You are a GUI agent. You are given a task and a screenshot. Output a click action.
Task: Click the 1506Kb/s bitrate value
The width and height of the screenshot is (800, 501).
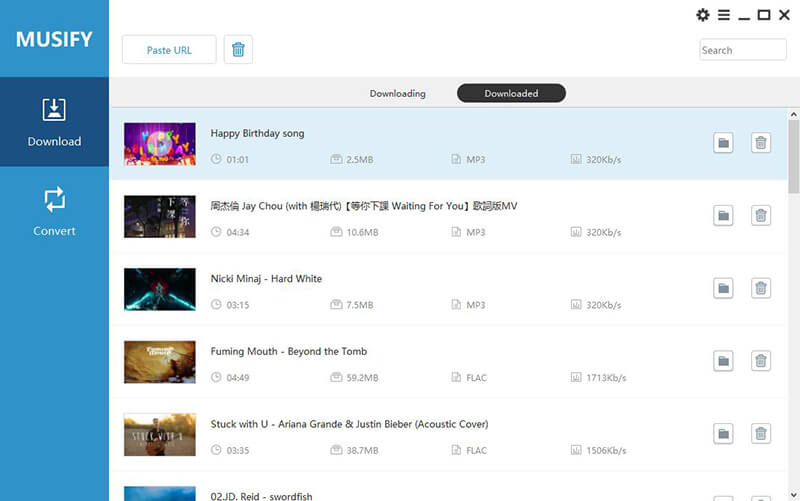tap(606, 450)
